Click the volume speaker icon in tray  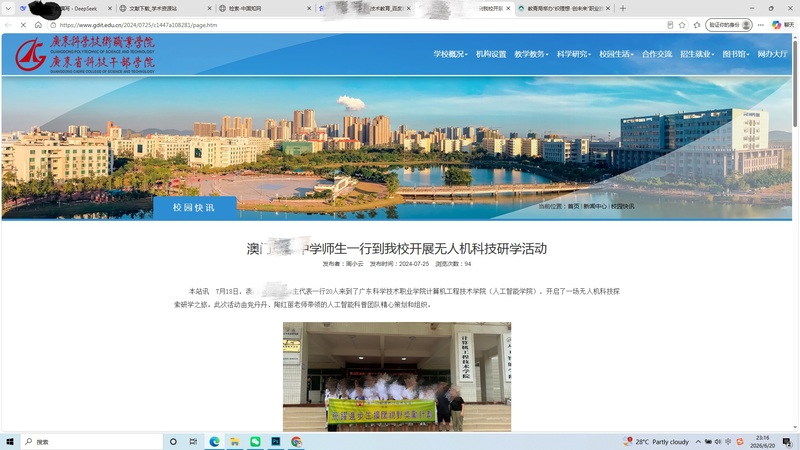click(x=718, y=441)
